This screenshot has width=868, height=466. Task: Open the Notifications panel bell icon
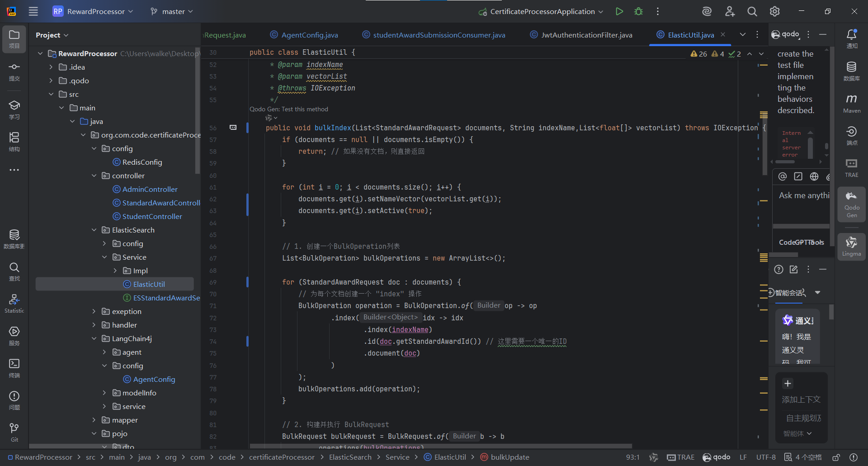tap(852, 39)
